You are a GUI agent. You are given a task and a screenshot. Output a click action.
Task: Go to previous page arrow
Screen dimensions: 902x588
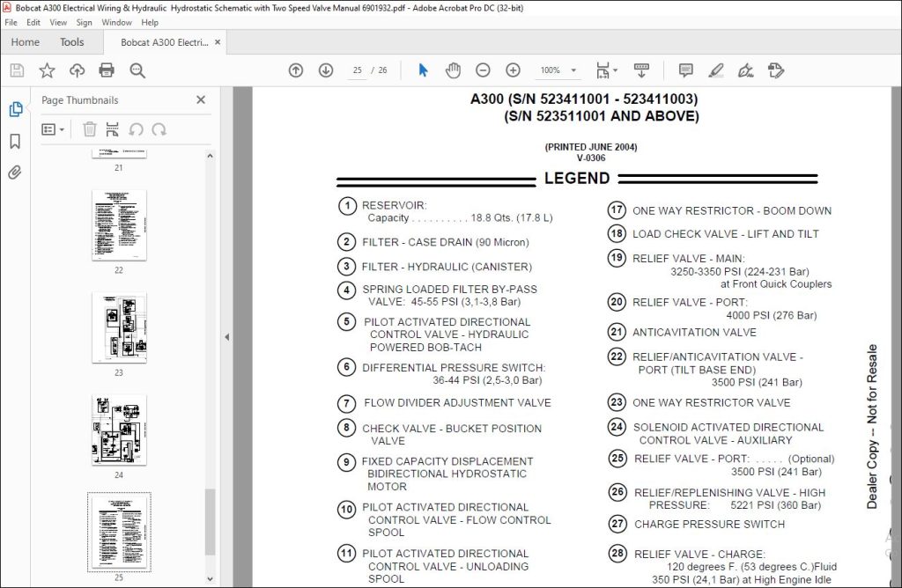coord(296,70)
